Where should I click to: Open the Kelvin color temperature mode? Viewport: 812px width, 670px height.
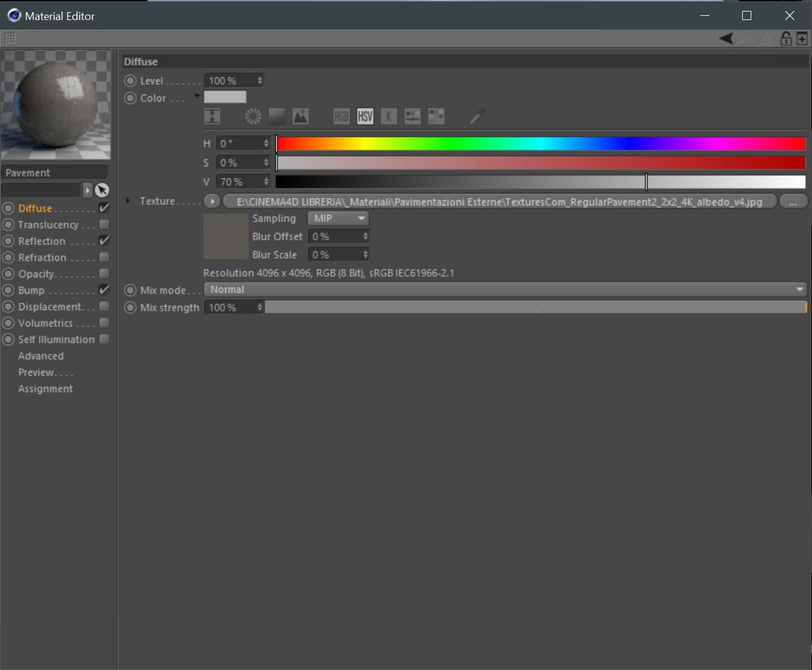coord(389,116)
